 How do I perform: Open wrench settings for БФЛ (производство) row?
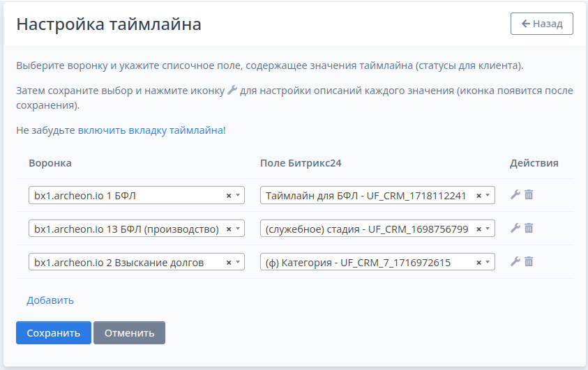click(x=515, y=228)
